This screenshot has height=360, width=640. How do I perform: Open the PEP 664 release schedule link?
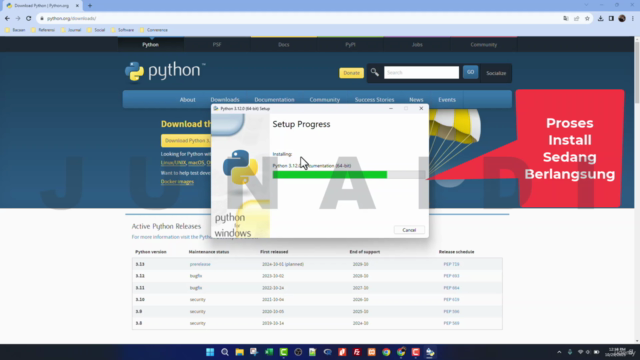tap(451, 288)
